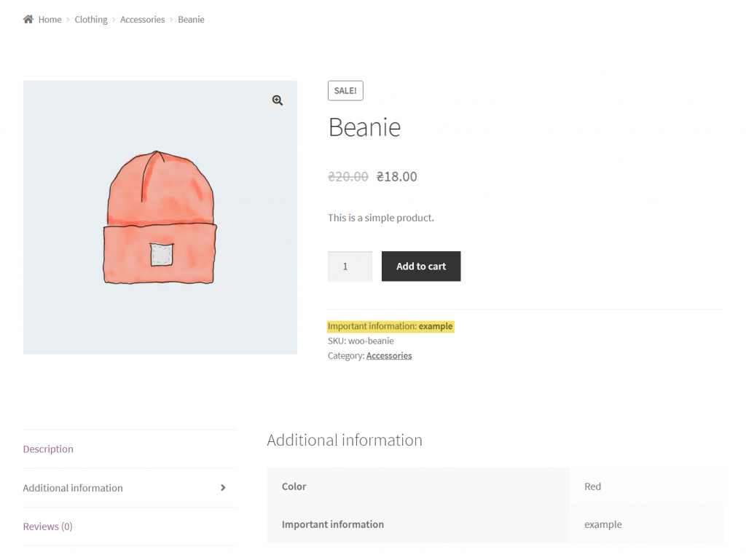Click breadcrumb arrow after Clothing
Viewport: 746px width, 560px height.
tap(114, 20)
